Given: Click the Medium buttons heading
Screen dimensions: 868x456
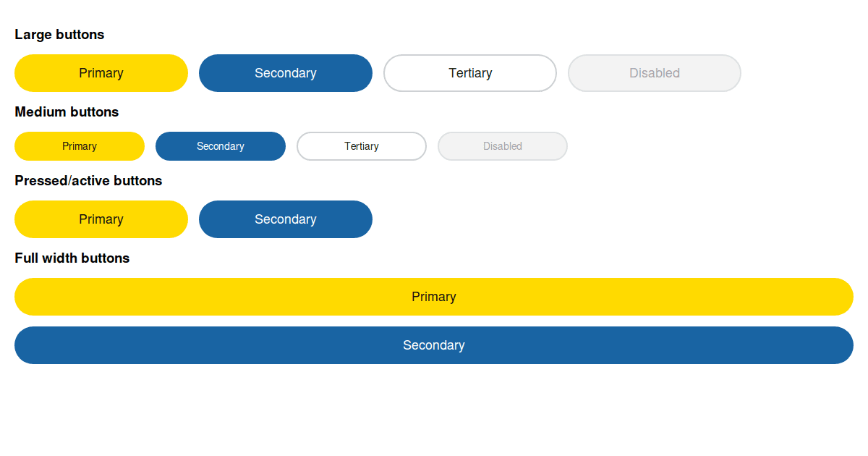Looking at the screenshot, I should point(67,112).
